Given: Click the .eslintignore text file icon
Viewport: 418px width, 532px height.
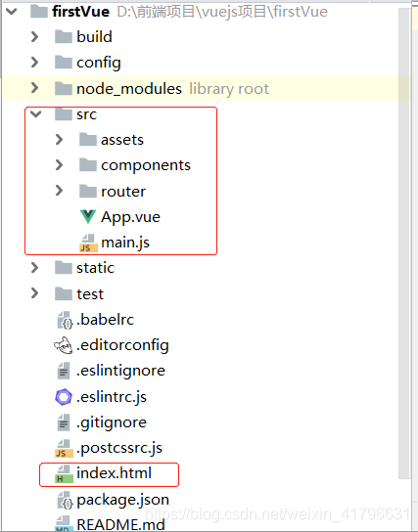Looking at the screenshot, I should 64,371.
